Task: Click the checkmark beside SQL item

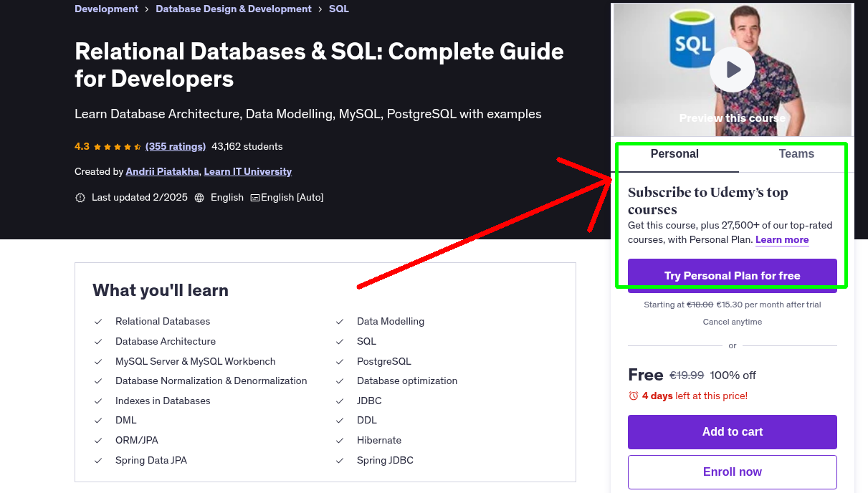Action: [340, 342]
